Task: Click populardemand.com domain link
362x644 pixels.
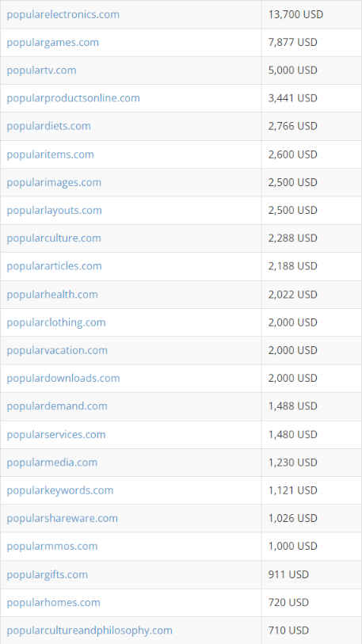Action: 57,406
